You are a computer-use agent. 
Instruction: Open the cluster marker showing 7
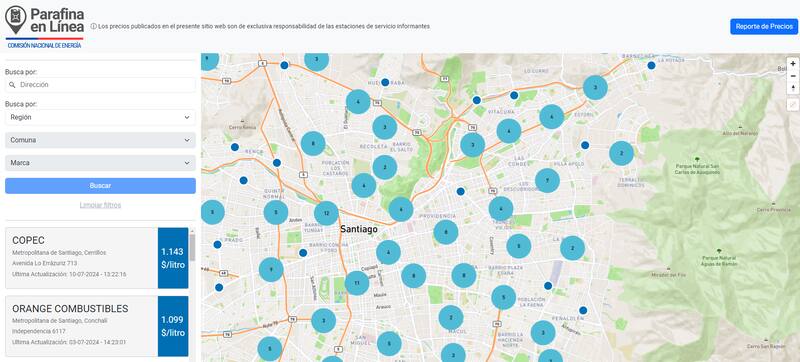547,180
